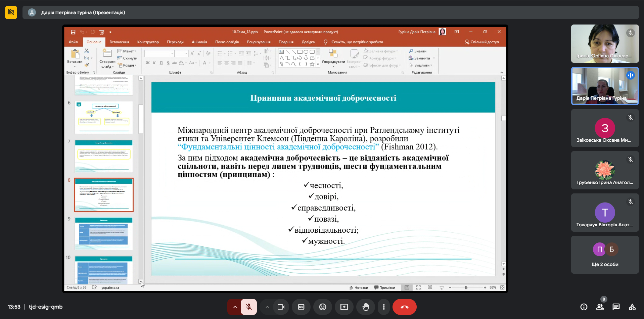644x319 pixels.
Task: Click Ще 2 особи tile
Action: 605,255
